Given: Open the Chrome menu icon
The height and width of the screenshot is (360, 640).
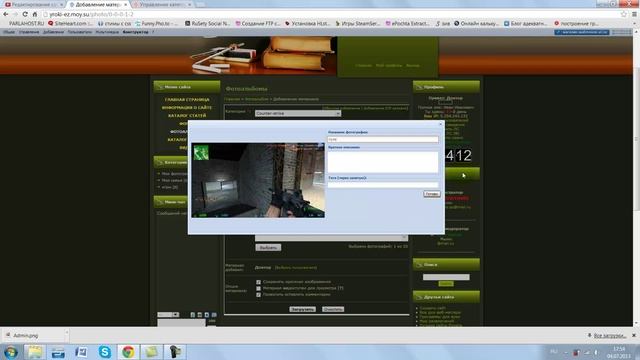Looking at the screenshot, I should (x=634, y=14).
